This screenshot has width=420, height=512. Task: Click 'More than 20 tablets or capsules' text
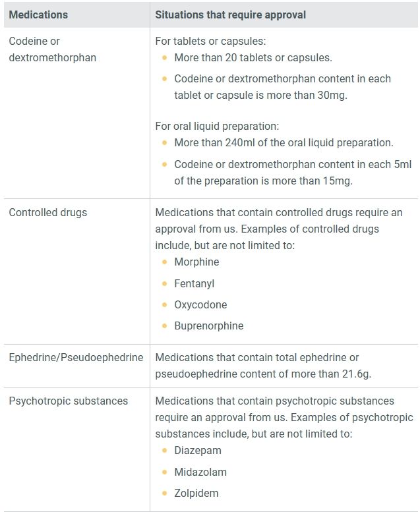point(253,58)
